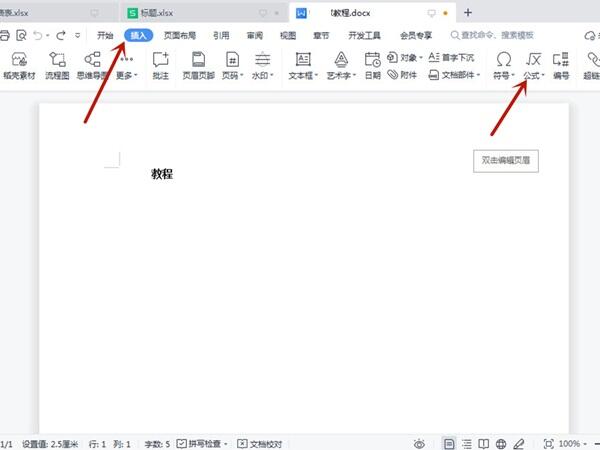Insert a 流程图 flowchart
600x450 pixels.
(x=57, y=66)
